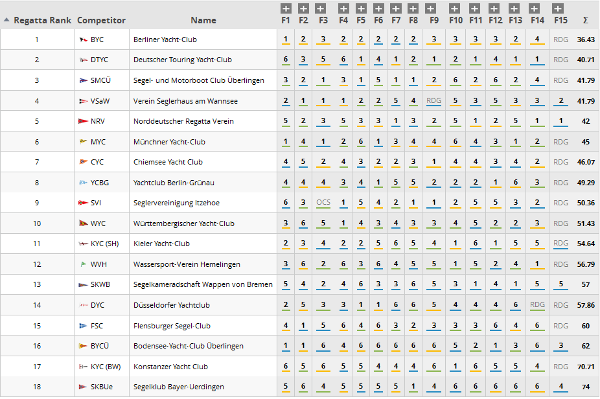Viewport: 600px width, 399px height.
Task: Sort by the Competitor column header
Action: click(101, 20)
